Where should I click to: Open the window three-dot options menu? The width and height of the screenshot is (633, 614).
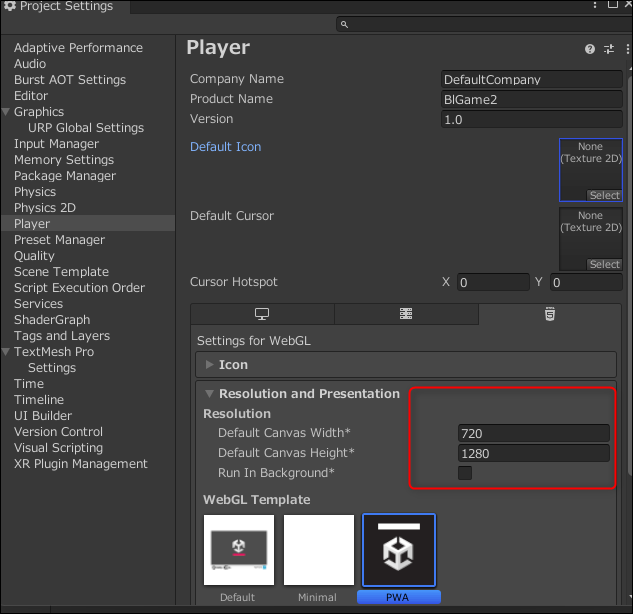click(595, 4)
